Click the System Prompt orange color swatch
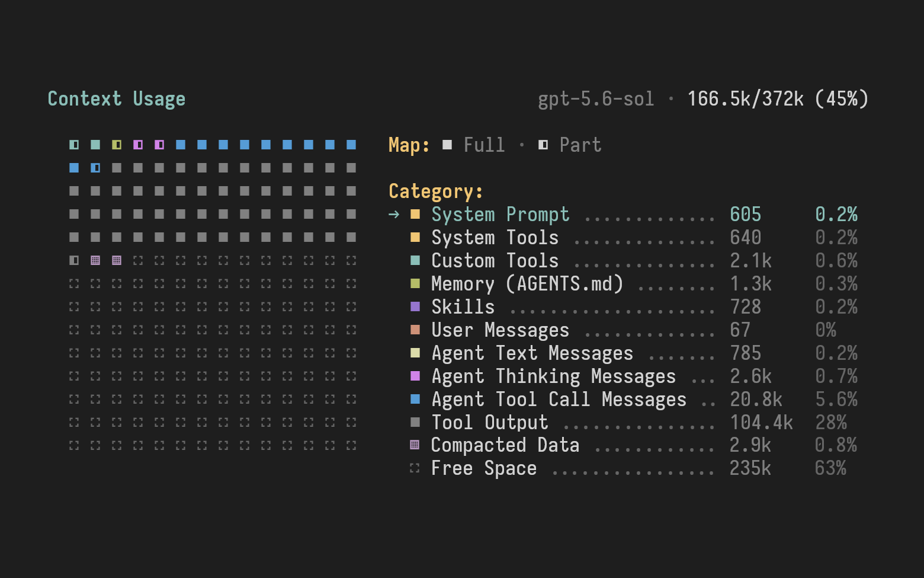 415,214
